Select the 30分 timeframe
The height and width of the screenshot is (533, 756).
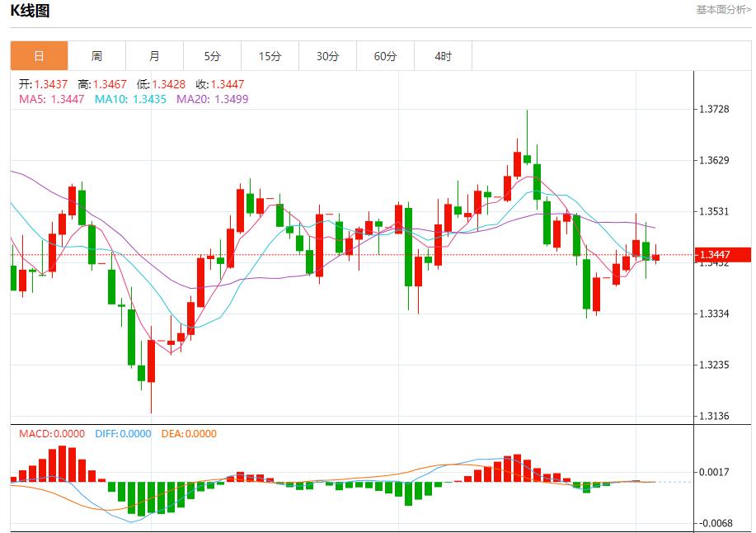(326, 56)
